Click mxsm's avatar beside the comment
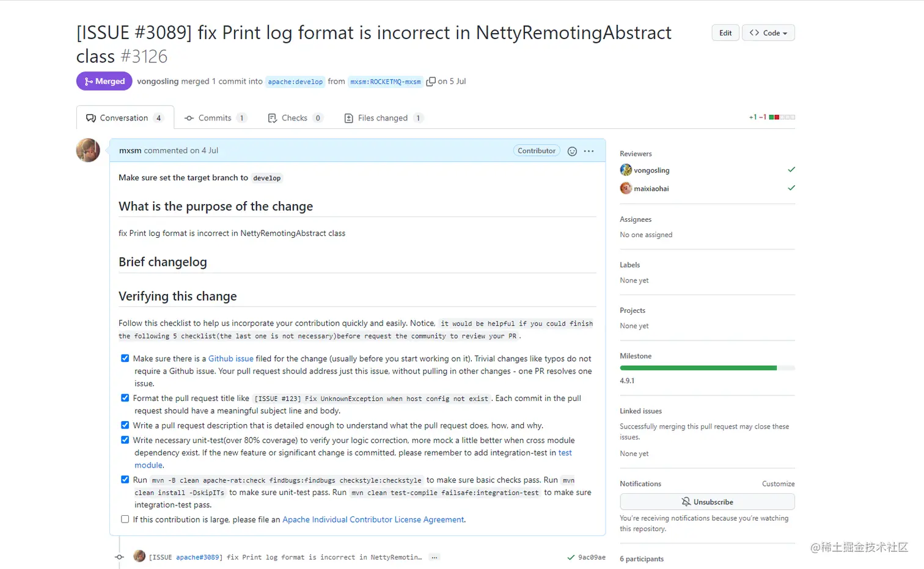Image resolution: width=924 pixels, height=569 pixels. click(88, 150)
